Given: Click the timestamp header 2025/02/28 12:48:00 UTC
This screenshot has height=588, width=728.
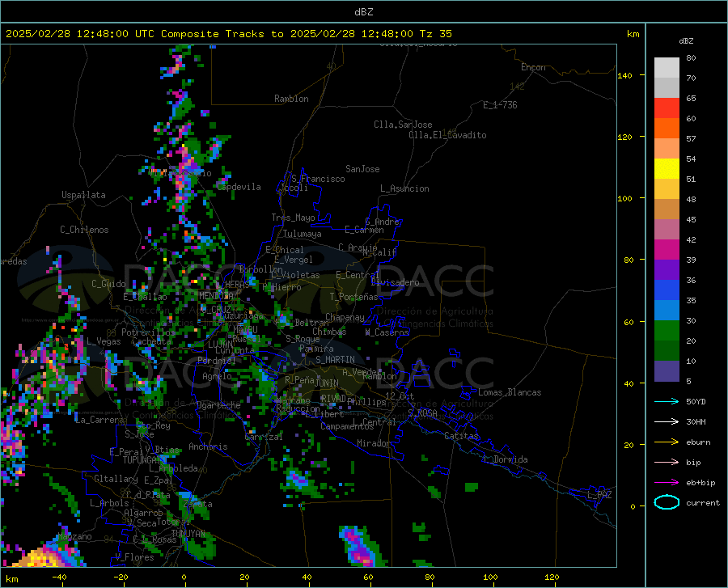Looking at the screenshot, I should (74, 34).
